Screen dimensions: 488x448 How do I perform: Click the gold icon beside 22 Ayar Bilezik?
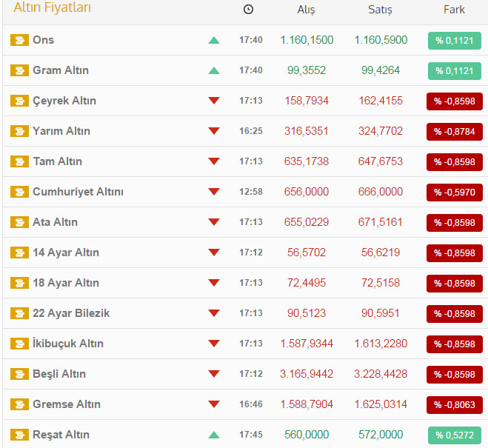point(19,313)
